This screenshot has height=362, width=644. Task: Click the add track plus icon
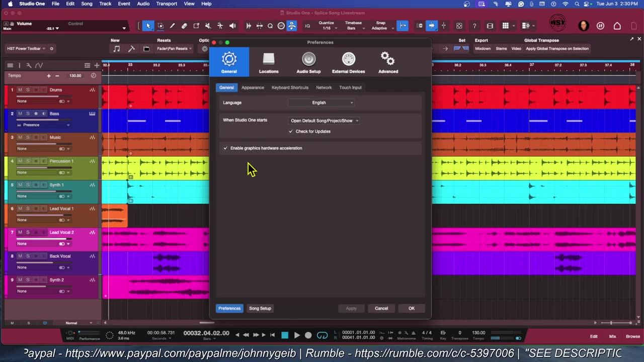(x=97, y=65)
